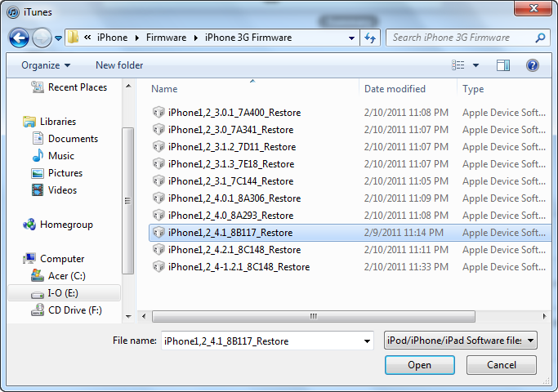The image size is (558, 392).
Task: Select iPhone1,2_3.1.2_7D11_Restore file
Action: [x=232, y=146]
